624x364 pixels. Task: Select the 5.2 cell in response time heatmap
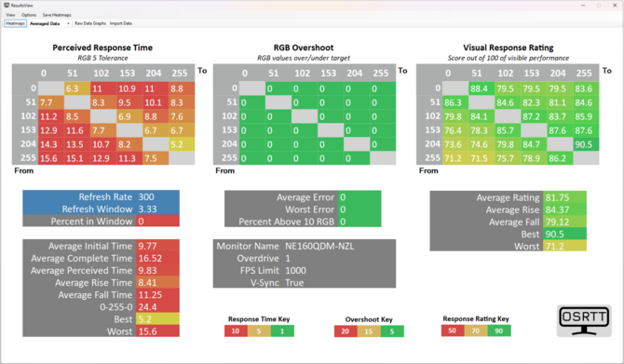[x=182, y=144]
